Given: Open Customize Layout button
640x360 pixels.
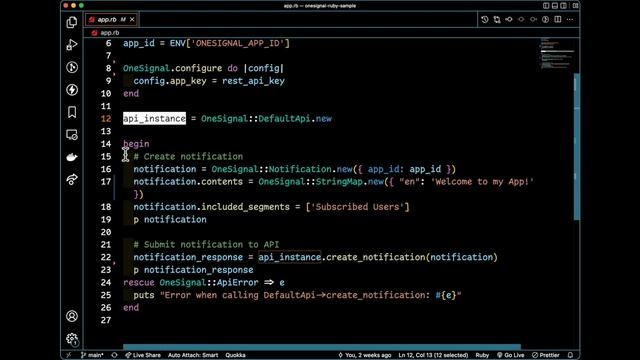Looking at the screenshot, I should coord(575,6).
